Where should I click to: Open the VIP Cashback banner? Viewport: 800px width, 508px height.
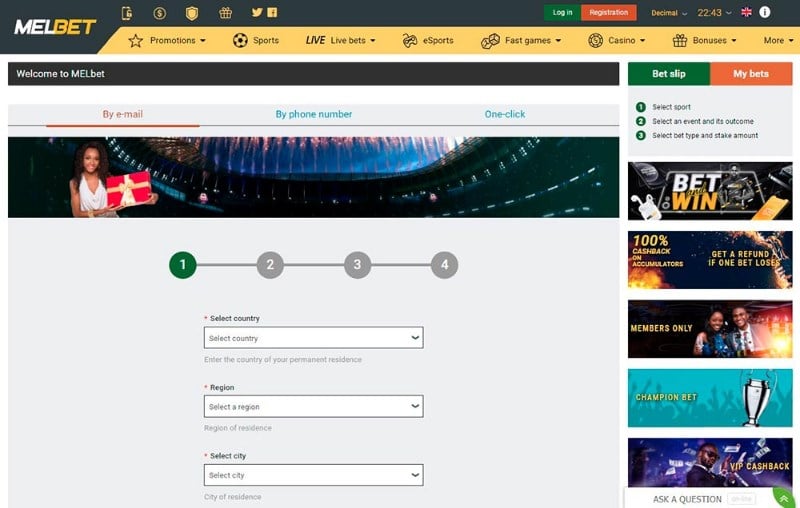coord(710,463)
